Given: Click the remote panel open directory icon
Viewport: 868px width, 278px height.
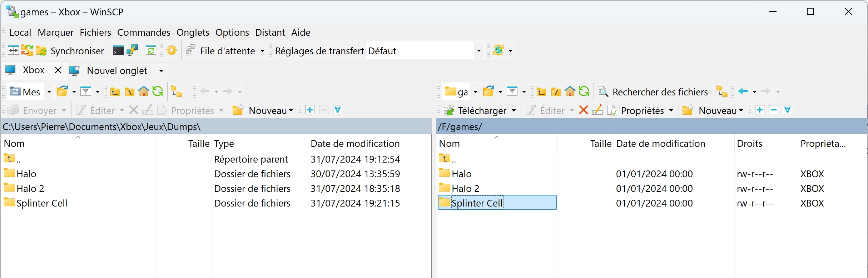Looking at the screenshot, I should pyautogui.click(x=489, y=91).
